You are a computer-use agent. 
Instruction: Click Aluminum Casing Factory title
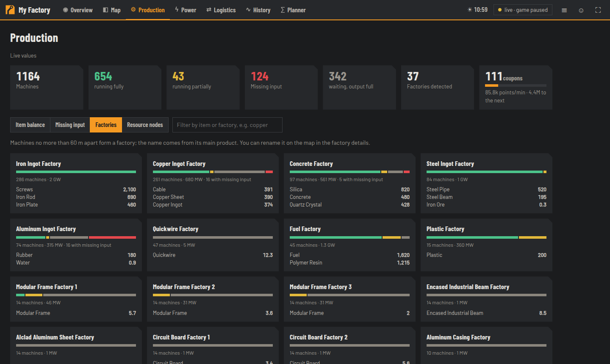(458, 337)
